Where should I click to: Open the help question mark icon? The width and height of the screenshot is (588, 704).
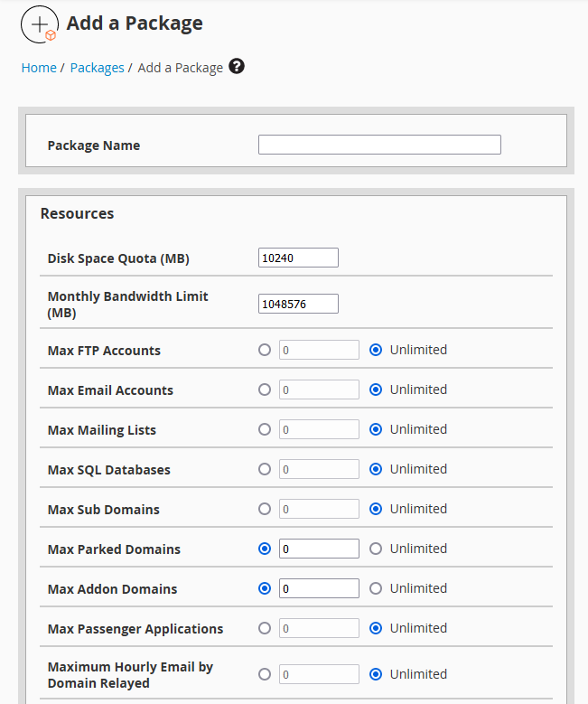coord(237,67)
